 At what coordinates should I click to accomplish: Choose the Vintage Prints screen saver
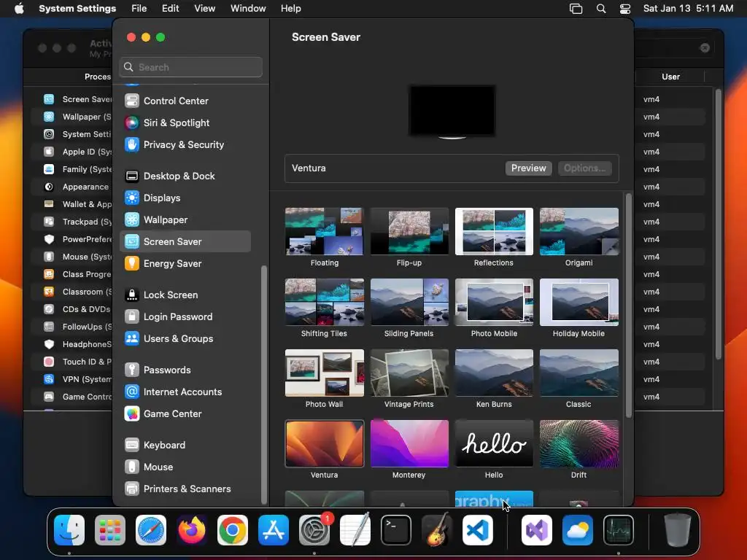pos(409,373)
